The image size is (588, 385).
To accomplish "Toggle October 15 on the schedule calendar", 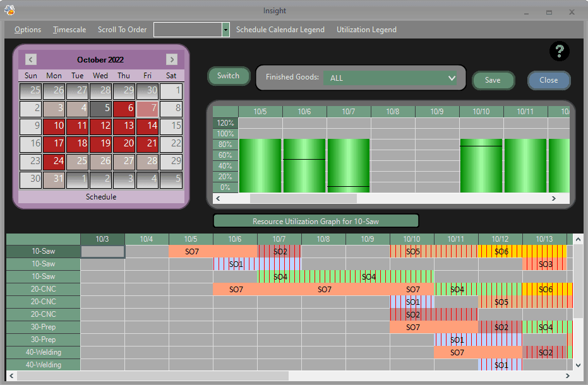I will (x=171, y=126).
